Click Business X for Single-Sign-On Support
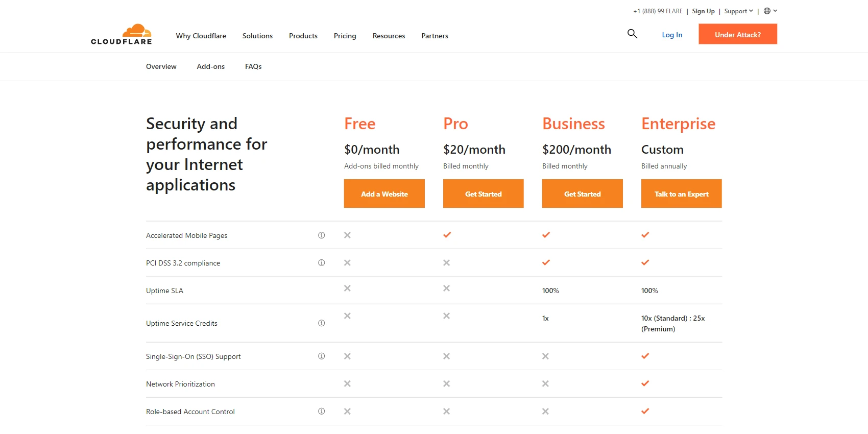The width and height of the screenshot is (868, 434). pos(545,356)
